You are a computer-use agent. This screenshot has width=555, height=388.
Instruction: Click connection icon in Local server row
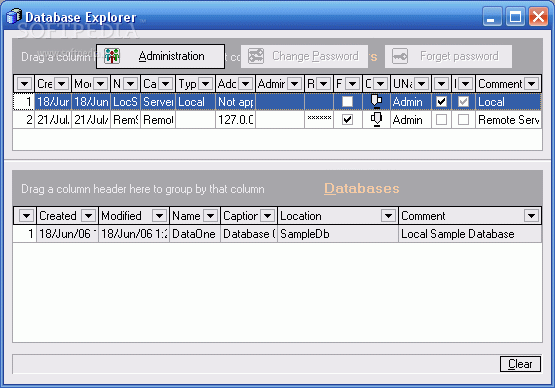point(376,102)
